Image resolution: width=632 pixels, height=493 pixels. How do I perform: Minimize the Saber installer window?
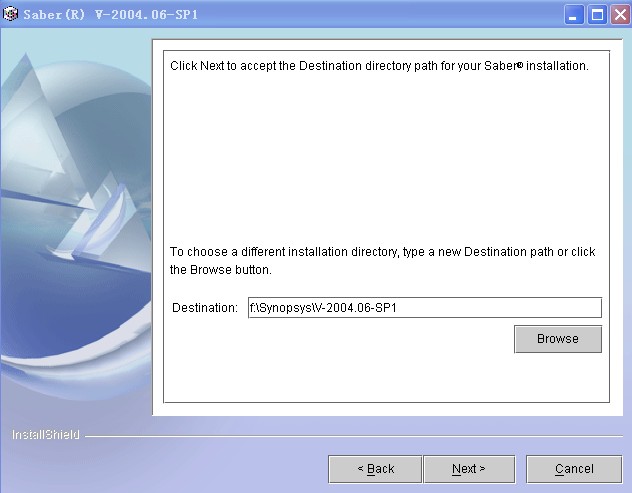tap(574, 15)
